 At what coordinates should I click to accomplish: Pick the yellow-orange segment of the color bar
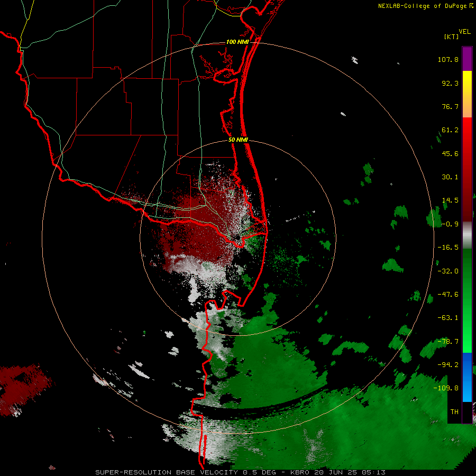pyautogui.click(x=467, y=94)
